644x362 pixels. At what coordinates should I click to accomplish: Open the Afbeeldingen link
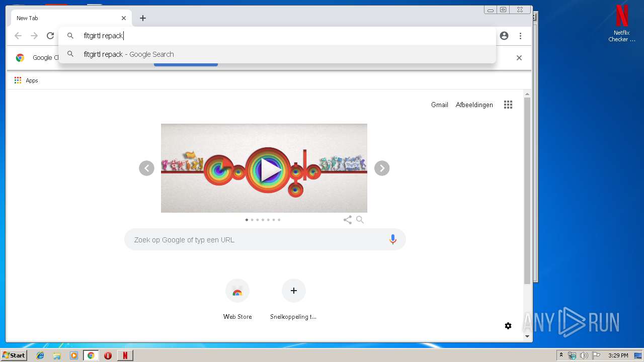pos(474,105)
